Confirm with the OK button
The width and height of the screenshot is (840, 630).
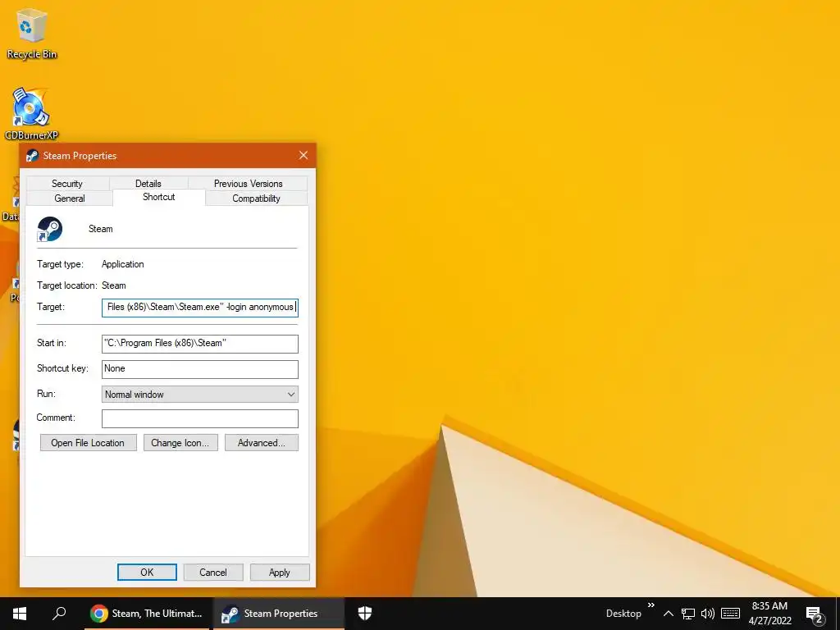pyautogui.click(x=147, y=572)
